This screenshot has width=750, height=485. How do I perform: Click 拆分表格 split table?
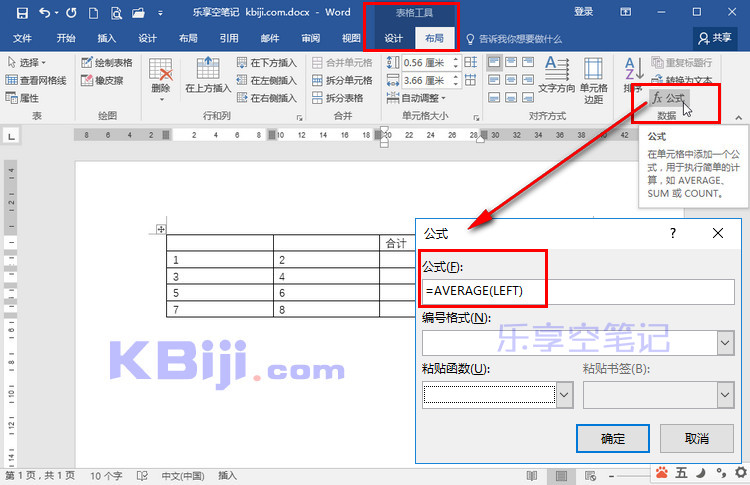[x=338, y=98]
